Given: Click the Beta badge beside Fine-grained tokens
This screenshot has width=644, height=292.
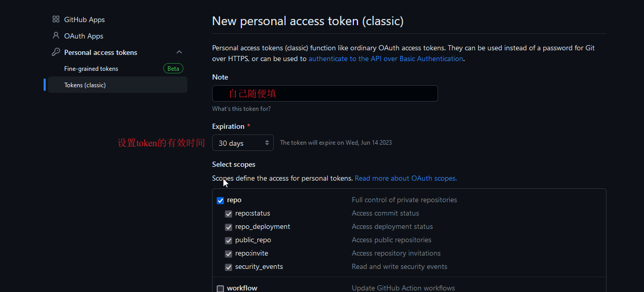Looking at the screenshot, I should click(x=173, y=68).
